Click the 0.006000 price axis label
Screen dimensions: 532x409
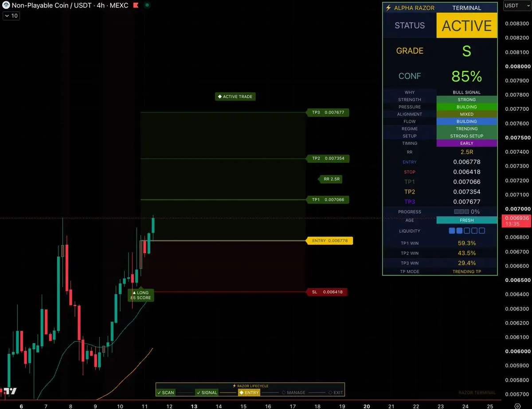tap(517, 351)
